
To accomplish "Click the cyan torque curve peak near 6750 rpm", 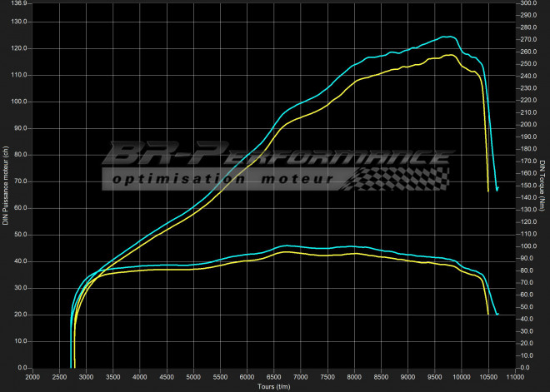I will click(286, 246).
